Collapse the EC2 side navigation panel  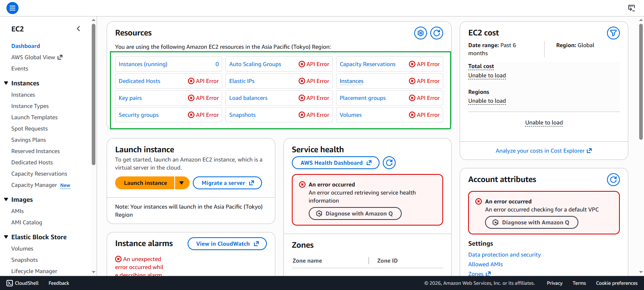78,29
